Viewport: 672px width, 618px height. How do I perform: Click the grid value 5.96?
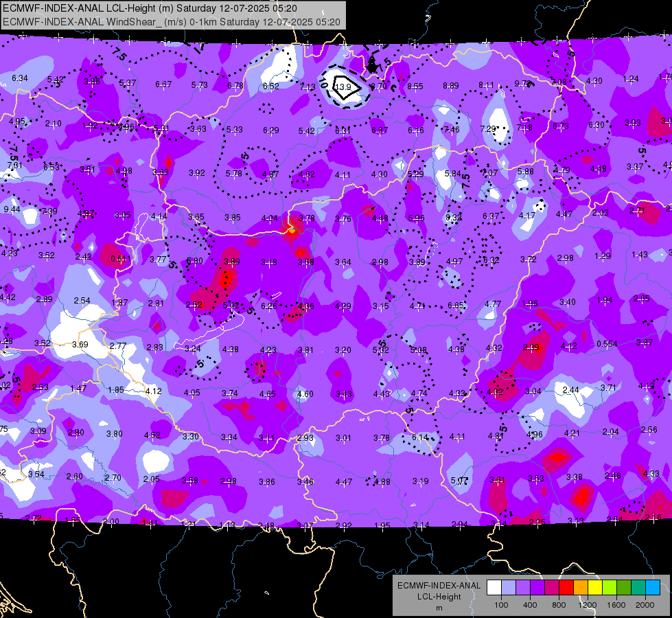click(x=417, y=218)
